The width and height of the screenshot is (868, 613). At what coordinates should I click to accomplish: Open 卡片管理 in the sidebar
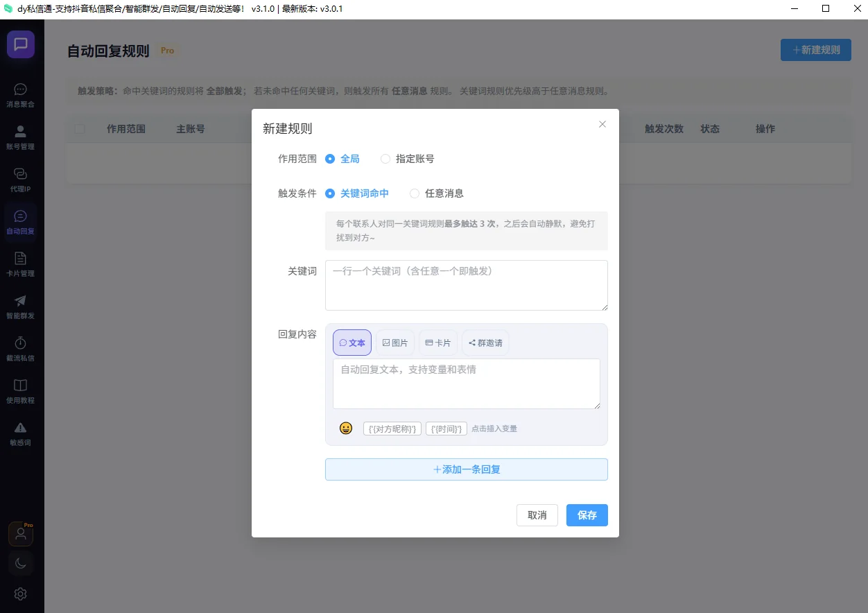[x=21, y=265]
